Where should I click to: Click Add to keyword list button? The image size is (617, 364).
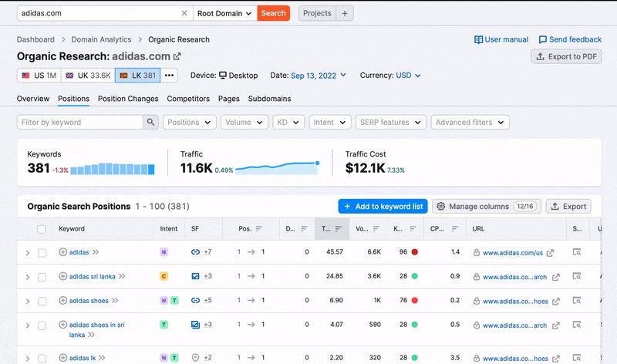click(x=383, y=207)
